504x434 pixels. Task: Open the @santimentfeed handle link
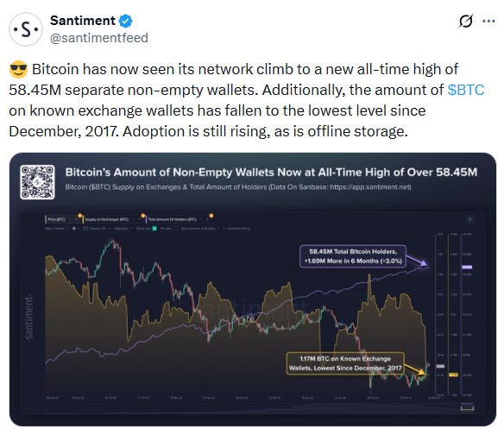pos(99,38)
